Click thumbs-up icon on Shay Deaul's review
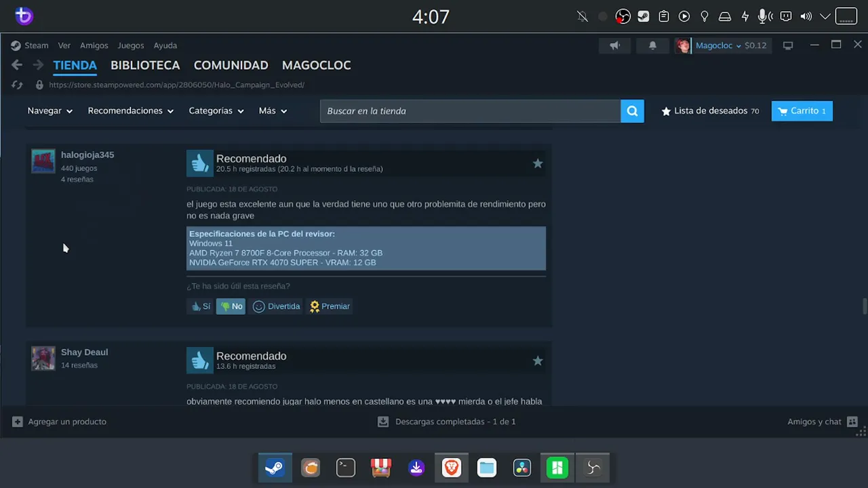This screenshot has width=868, height=488. pyautogui.click(x=200, y=361)
